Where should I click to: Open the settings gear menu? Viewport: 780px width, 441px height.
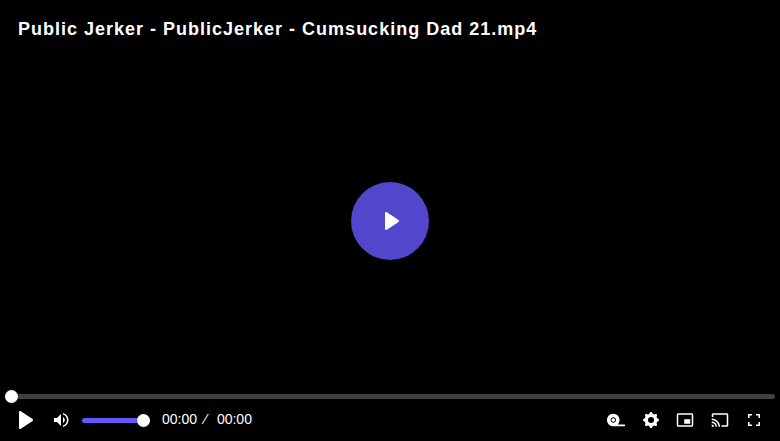[x=651, y=420]
